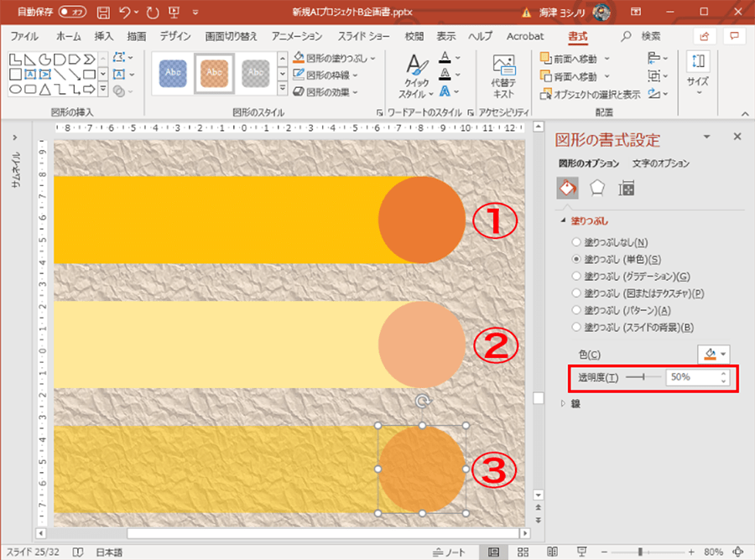This screenshot has height=560, width=755.
Task: Open the デザイン ribbon tab
Action: [175, 37]
